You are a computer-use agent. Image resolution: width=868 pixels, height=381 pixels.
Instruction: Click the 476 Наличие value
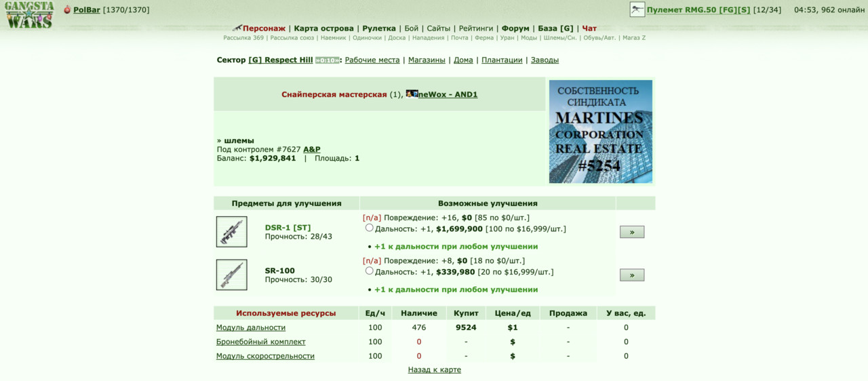(x=418, y=327)
